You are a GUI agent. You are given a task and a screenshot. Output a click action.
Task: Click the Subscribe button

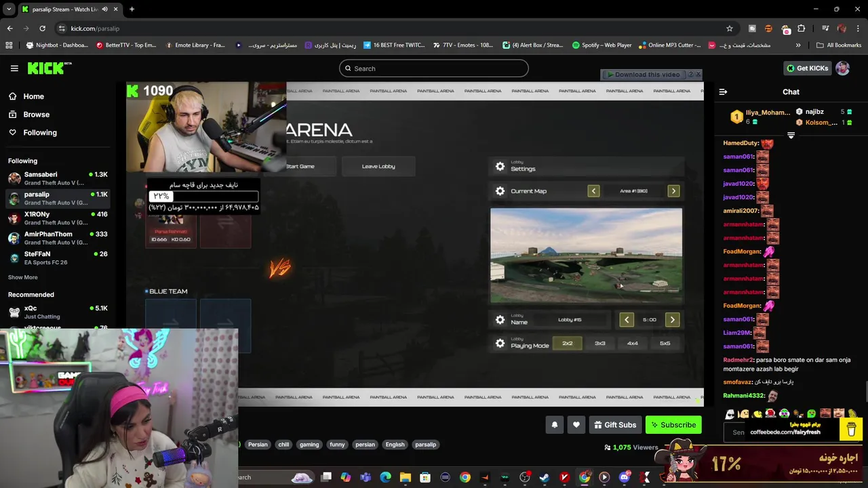pyautogui.click(x=673, y=425)
